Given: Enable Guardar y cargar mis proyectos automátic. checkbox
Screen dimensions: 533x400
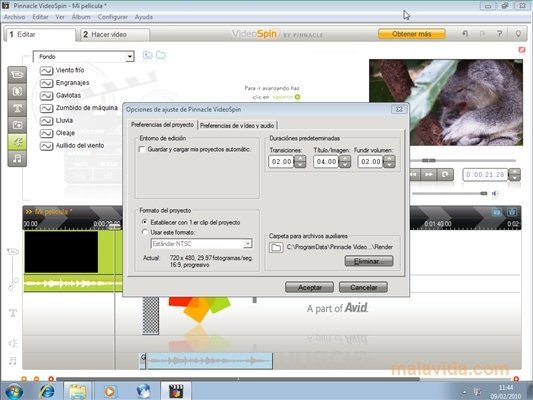Looking at the screenshot, I should point(142,150).
